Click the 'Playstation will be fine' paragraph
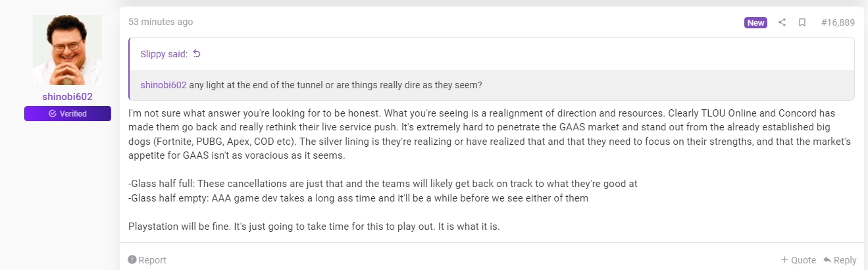The width and height of the screenshot is (868, 270). pyautogui.click(x=314, y=227)
